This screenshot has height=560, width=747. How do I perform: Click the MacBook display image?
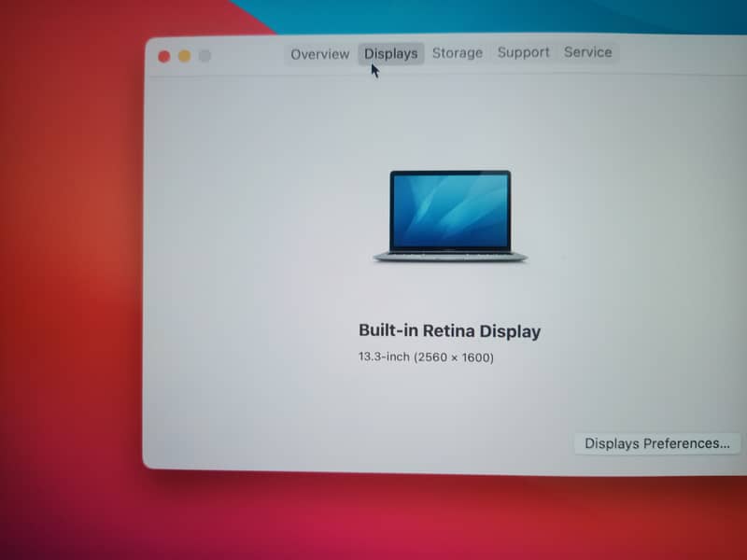click(450, 216)
